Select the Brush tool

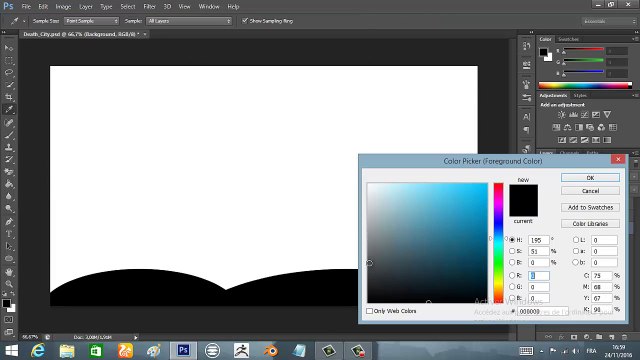coord(9,135)
